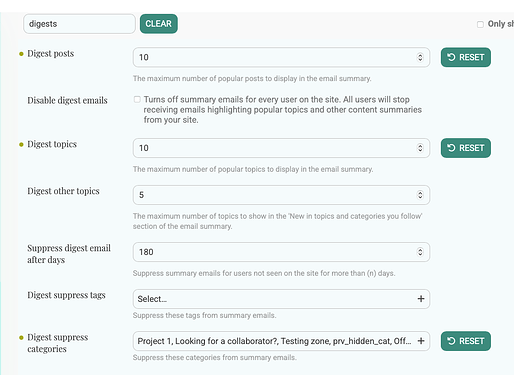The width and height of the screenshot is (514, 375).
Task: Click the 'New in topics and categories' description
Action: coord(278,221)
